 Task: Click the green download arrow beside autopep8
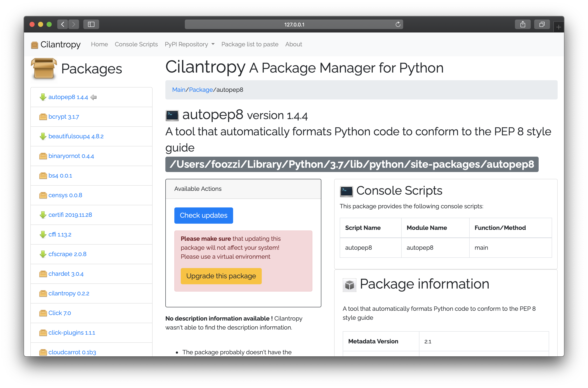[x=43, y=97]
